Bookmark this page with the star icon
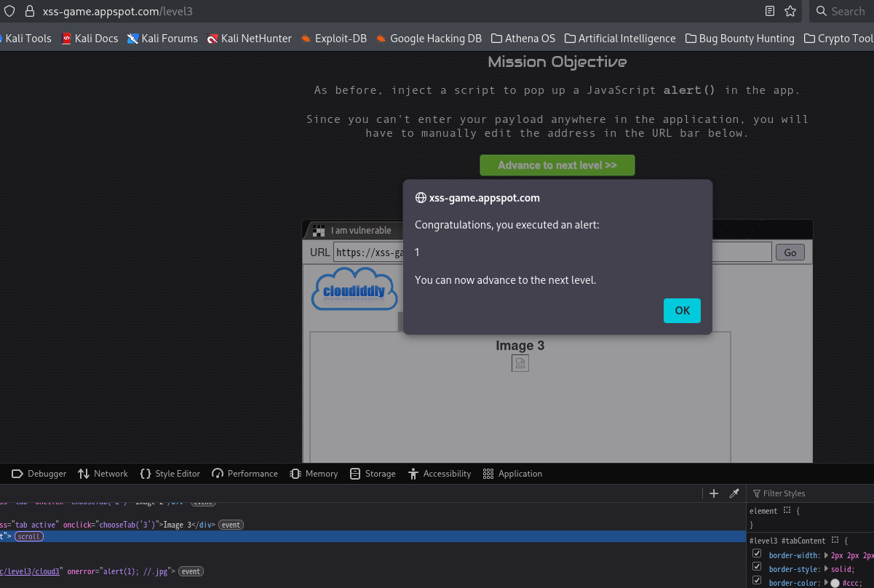Screen dimensions: 874x588 pos(790,11)
